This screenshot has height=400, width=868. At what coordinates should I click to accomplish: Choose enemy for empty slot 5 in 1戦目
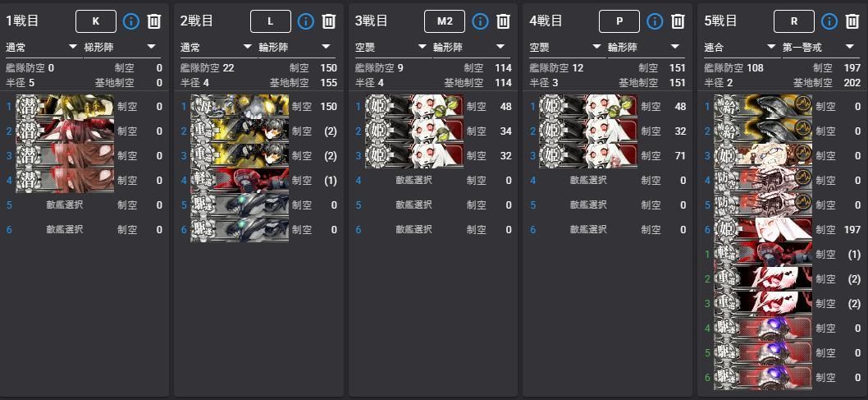click(x=65, y=205)
